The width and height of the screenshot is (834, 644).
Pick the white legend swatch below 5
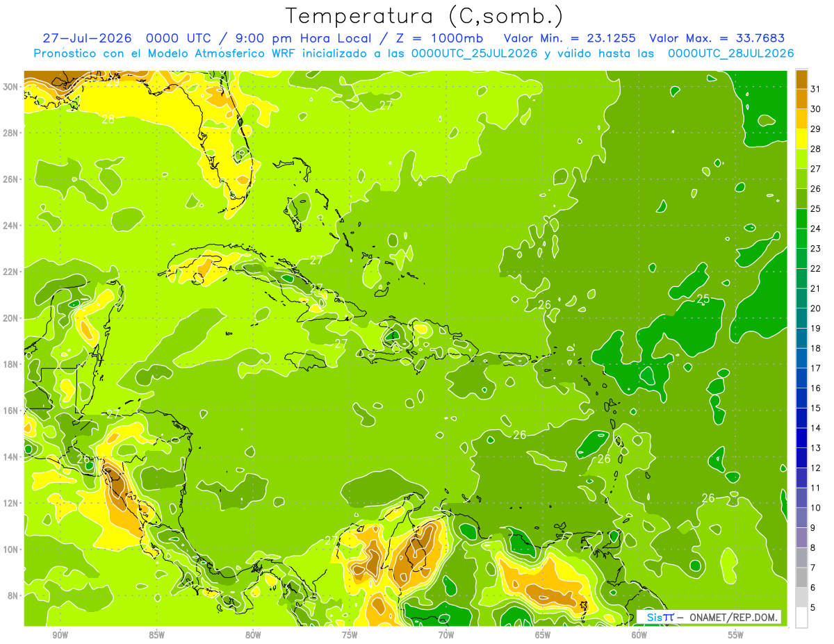coord(801,617)
